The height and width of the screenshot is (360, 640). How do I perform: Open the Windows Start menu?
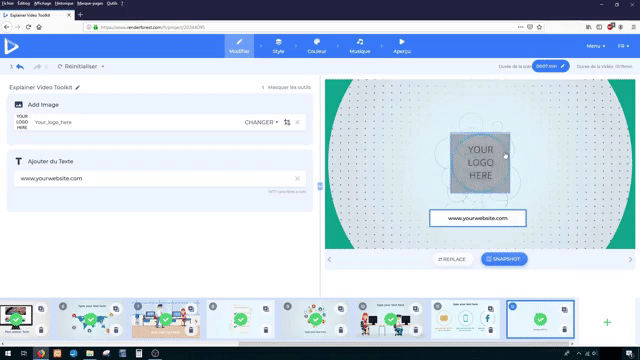[x=8, y=353]
